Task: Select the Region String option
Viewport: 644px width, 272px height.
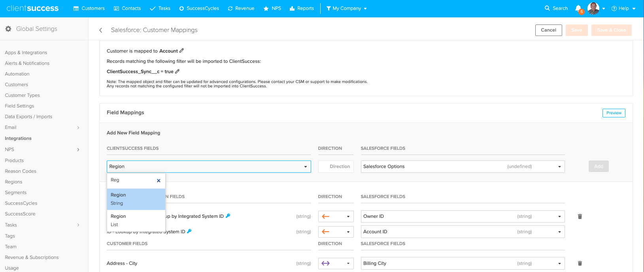Action: pos(136,199)
